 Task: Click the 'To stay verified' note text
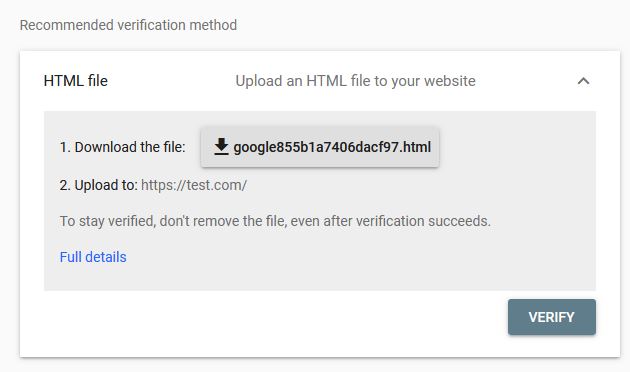tap(275, 221)
